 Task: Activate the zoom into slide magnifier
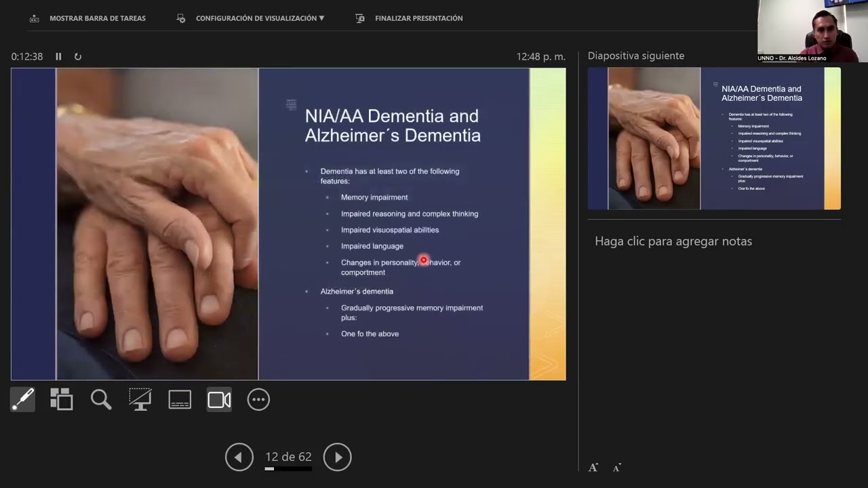[101, 400]
